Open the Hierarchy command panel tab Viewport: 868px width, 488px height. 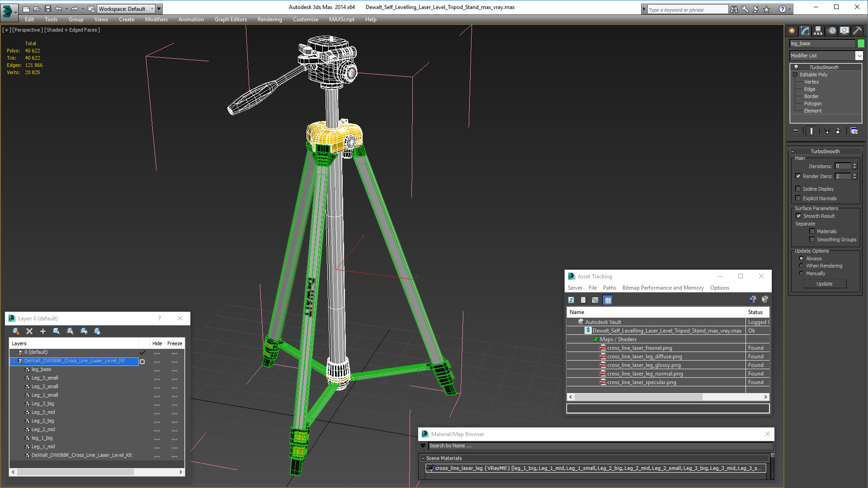coord(818,31)
